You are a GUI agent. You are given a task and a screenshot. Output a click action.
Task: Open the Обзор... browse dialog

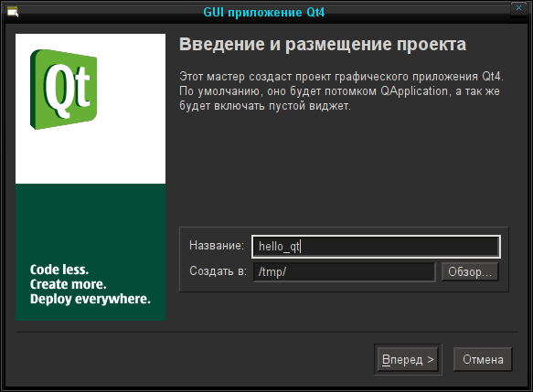pos(470,271)
